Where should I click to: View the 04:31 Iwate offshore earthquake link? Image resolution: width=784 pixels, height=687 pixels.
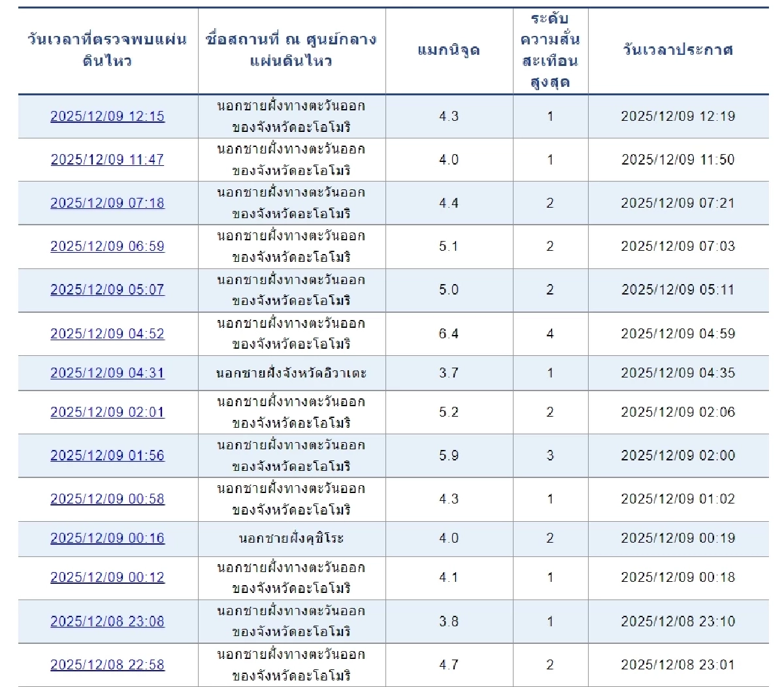point(106,373)
